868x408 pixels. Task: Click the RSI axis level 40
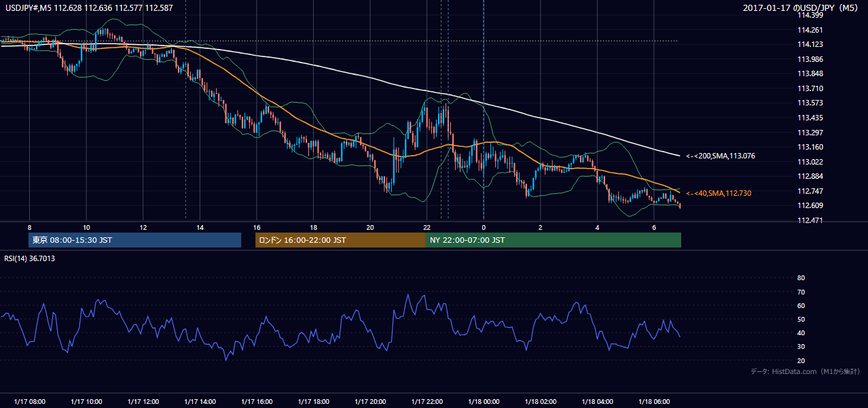[x=801, y=333]
